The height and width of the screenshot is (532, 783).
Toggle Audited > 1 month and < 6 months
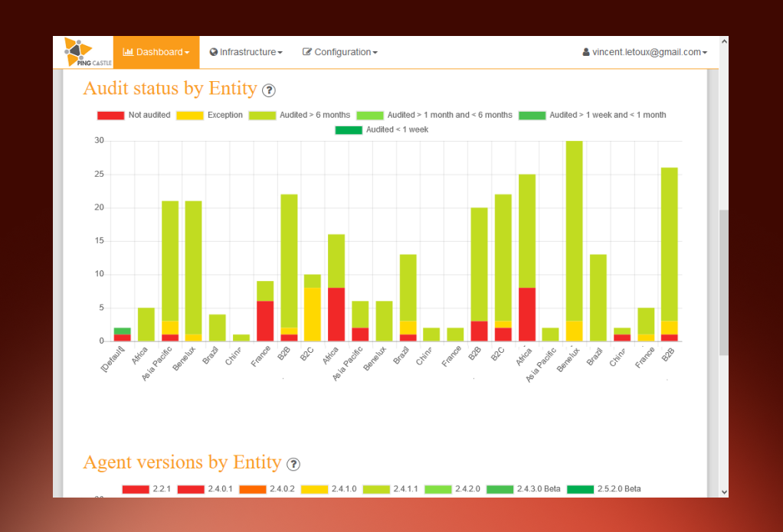pos(434,116)
